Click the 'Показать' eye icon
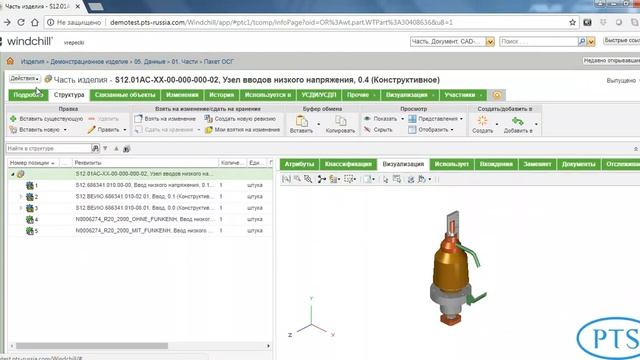Screen dimensions: 640x360 367,119
